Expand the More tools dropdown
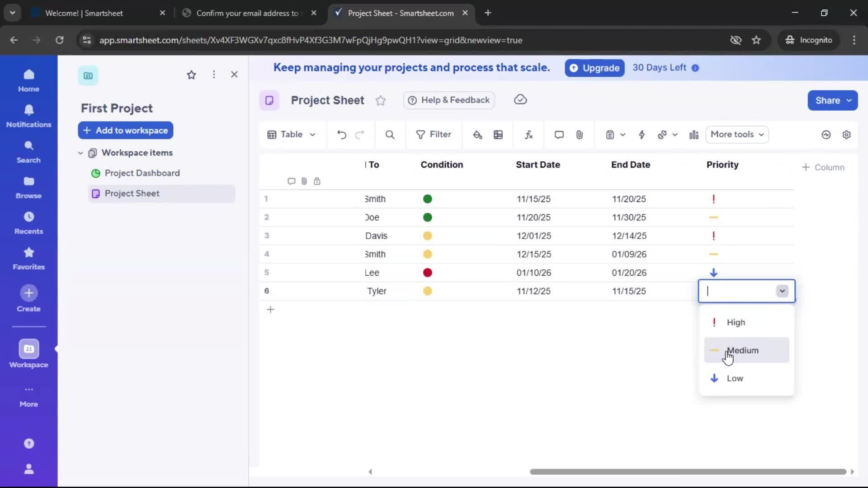868x488 pixels. click(x=737, y=135)
